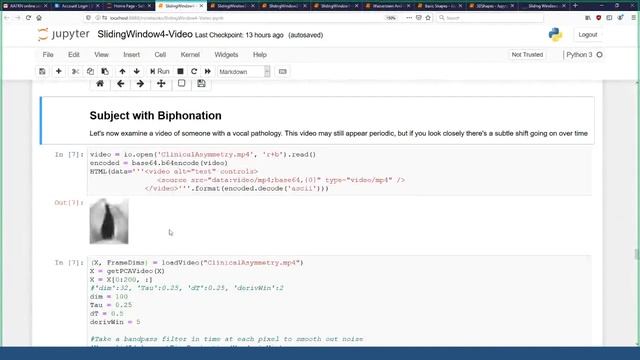The height and width of the screenshot is (360, 640).
Task: Click inside the loadVideo code cell
Action: click(339, 301)
